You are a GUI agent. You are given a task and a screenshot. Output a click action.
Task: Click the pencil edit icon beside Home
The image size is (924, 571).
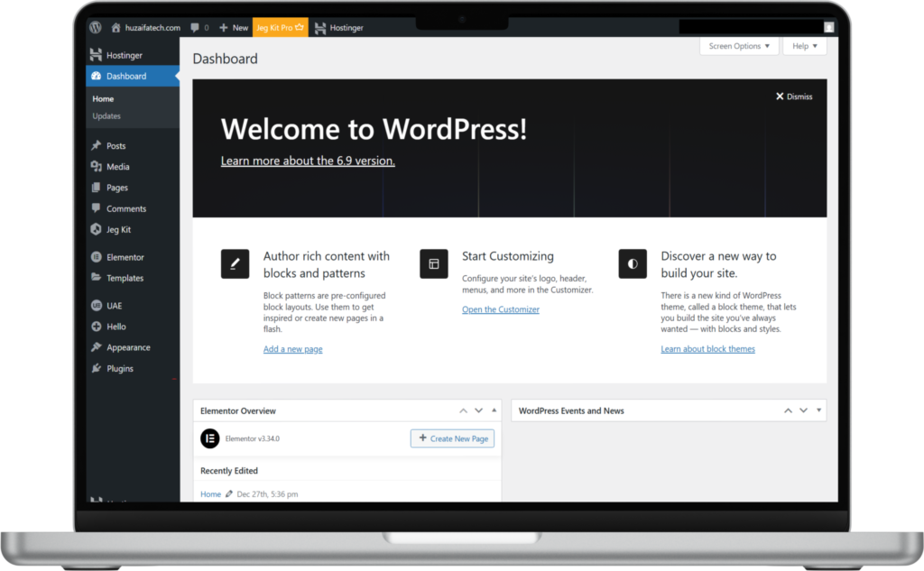click(228, 493)
